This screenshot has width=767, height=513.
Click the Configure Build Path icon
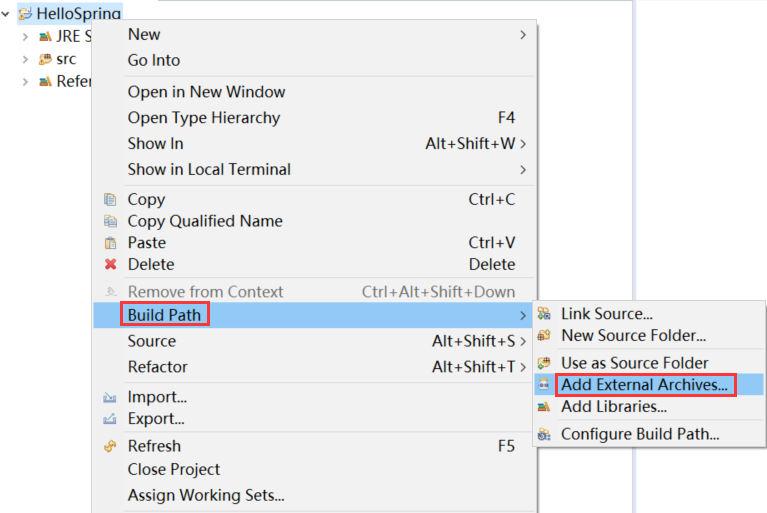[x=544, y=434]
